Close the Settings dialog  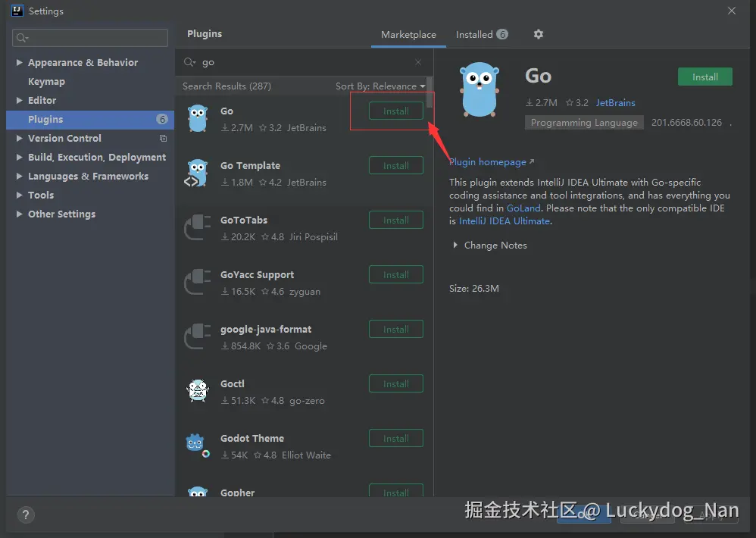[732, 11]
